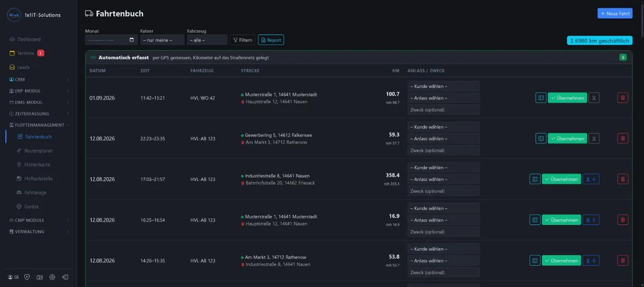Click the scissors split icon for 11:42–13:21 trip
The height and width of the screenshot is (287, 644).
pyautogui.click(x=594, y=98)
